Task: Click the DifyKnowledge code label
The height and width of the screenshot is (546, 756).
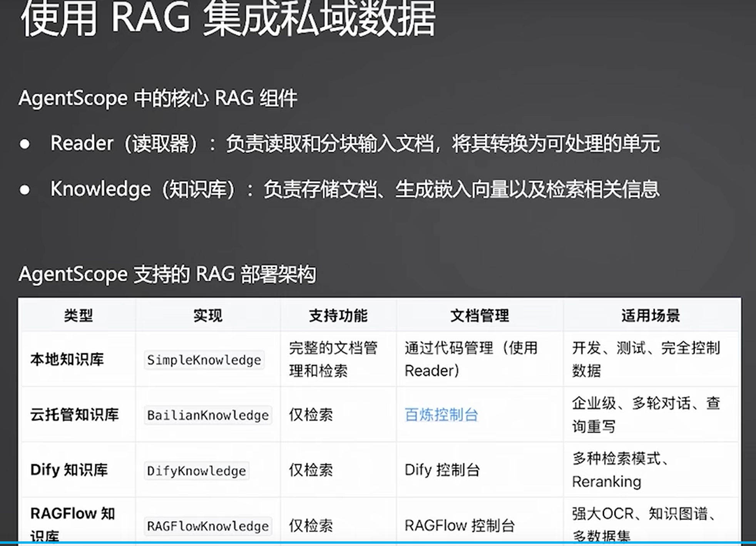Action: tap(196, 471)
